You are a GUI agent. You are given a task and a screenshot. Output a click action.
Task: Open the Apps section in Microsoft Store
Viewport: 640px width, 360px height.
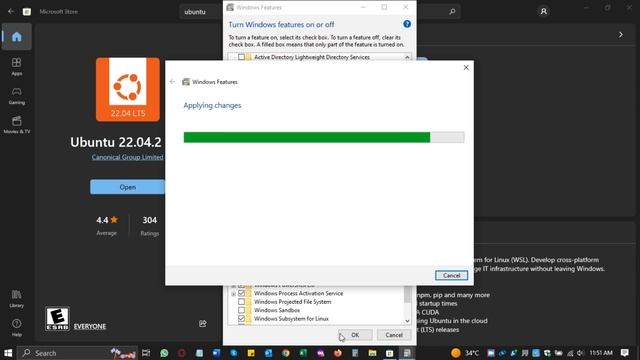point(17,67)
